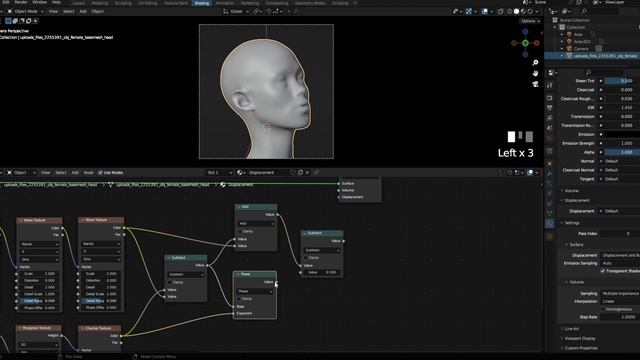Click the Alpha slider in material properties
Image resolution: width=640 pixels, height=360 pixels.
(x=622, y=152)
